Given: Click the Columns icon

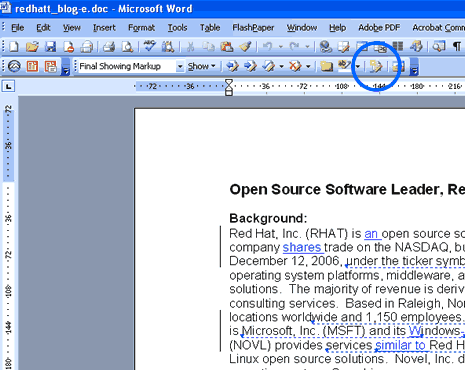Looking at the screenshot, I should (x=397, y=46).
